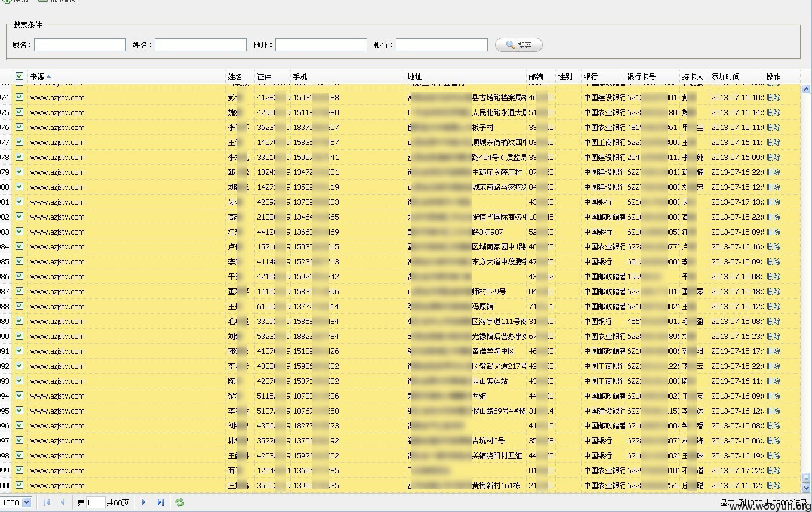812x512 pixels.
Task: Click the 搜索 search button
Action: click(519, 45)
